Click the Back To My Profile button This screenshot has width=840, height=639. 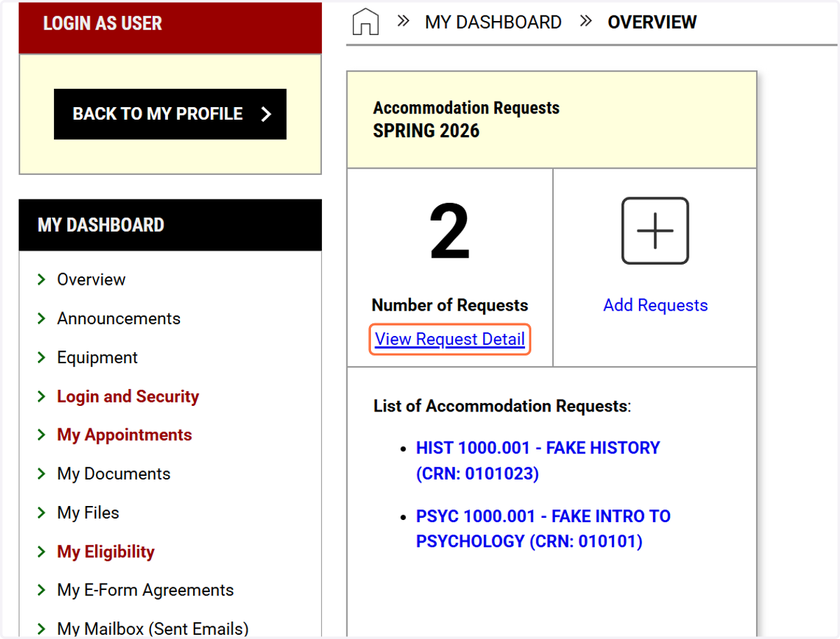[170, 114]
